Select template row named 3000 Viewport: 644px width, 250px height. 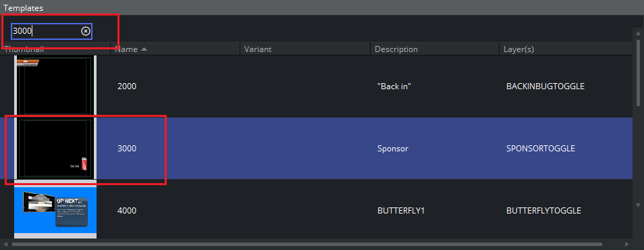click(x=316, y=149)
